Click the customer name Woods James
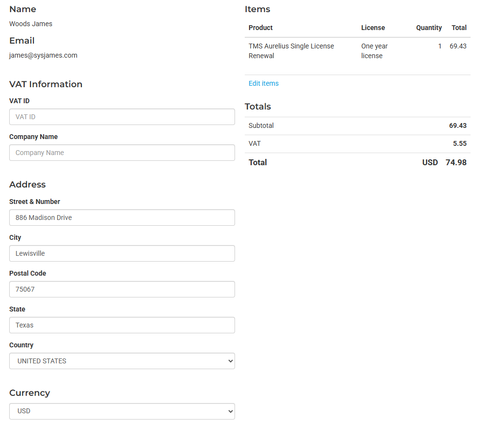 click(x=31, y=24)
